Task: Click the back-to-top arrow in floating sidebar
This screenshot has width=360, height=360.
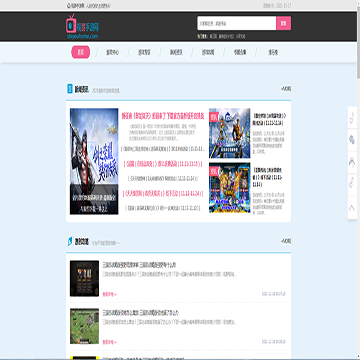Action: 352,208
